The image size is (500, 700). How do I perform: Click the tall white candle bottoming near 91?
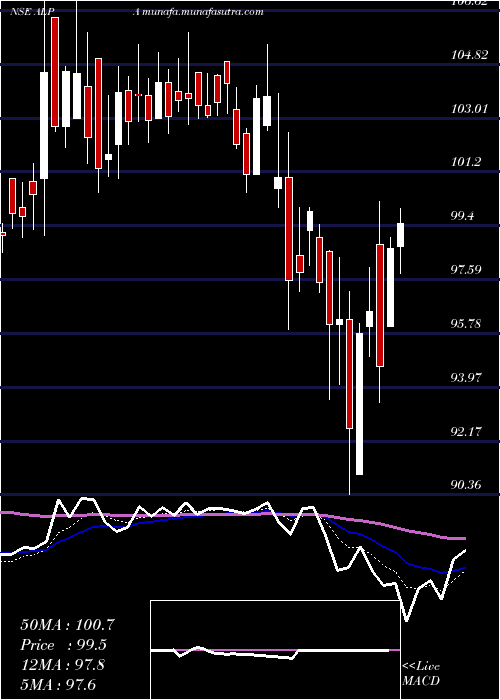(x=359, y=404)
